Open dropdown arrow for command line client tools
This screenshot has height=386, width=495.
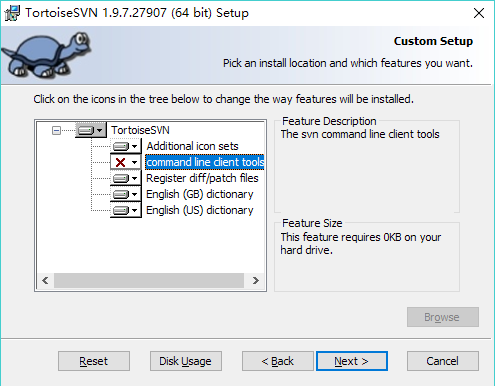pos(134,162)
